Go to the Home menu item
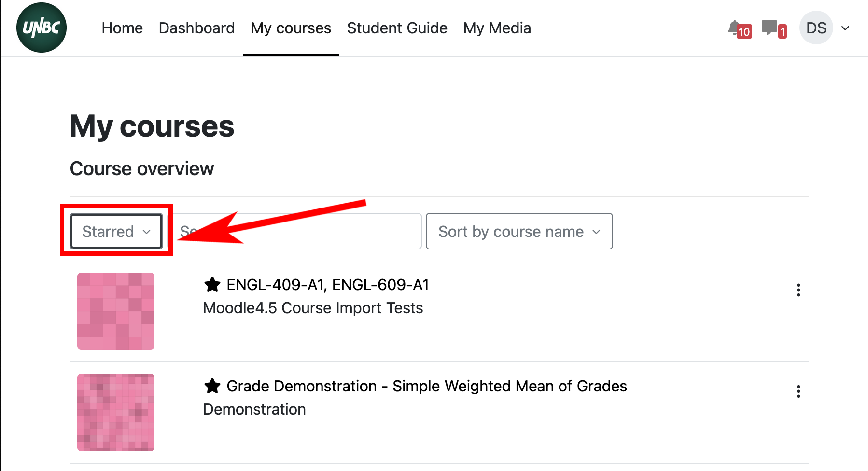 [122, 28]
